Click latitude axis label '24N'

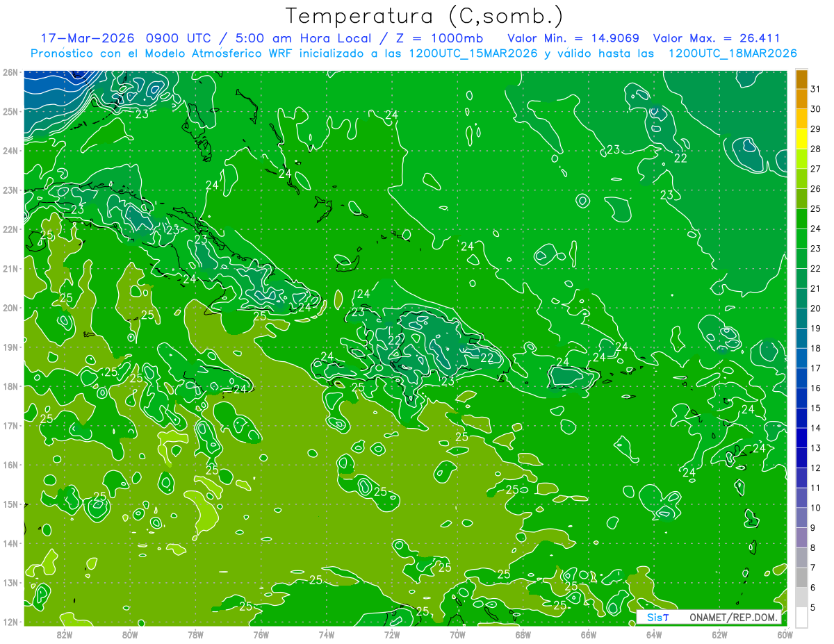[10, 151]
